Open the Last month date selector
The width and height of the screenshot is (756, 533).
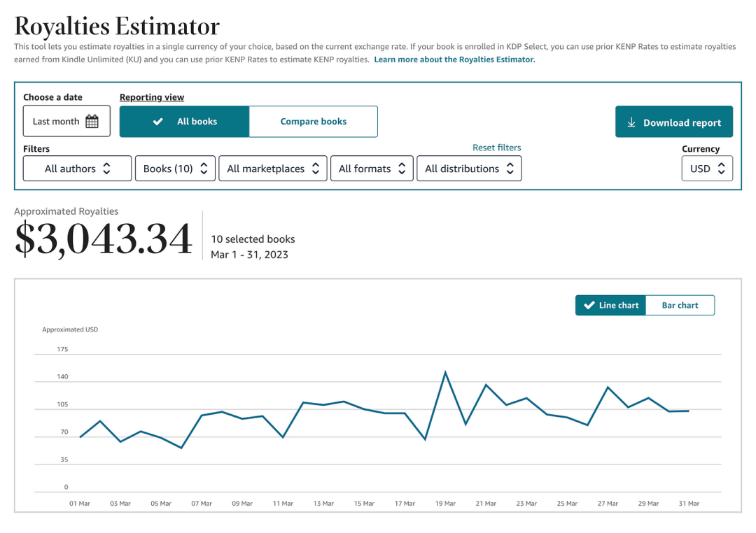(66, 122)
